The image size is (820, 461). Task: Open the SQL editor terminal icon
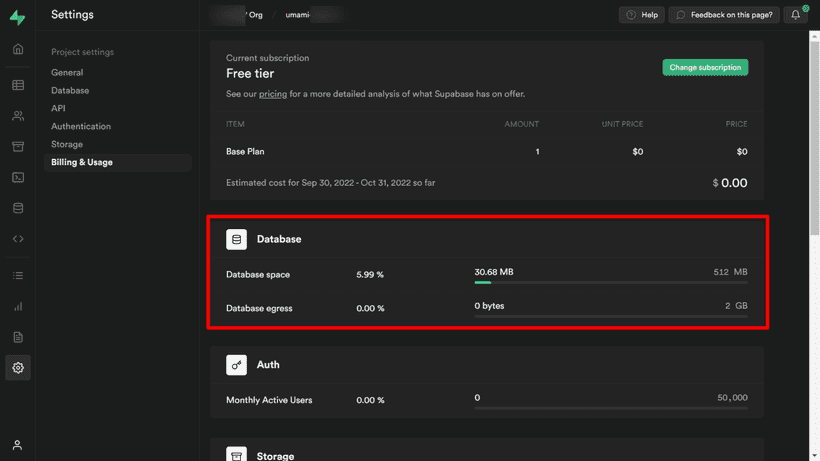point(18,177)
